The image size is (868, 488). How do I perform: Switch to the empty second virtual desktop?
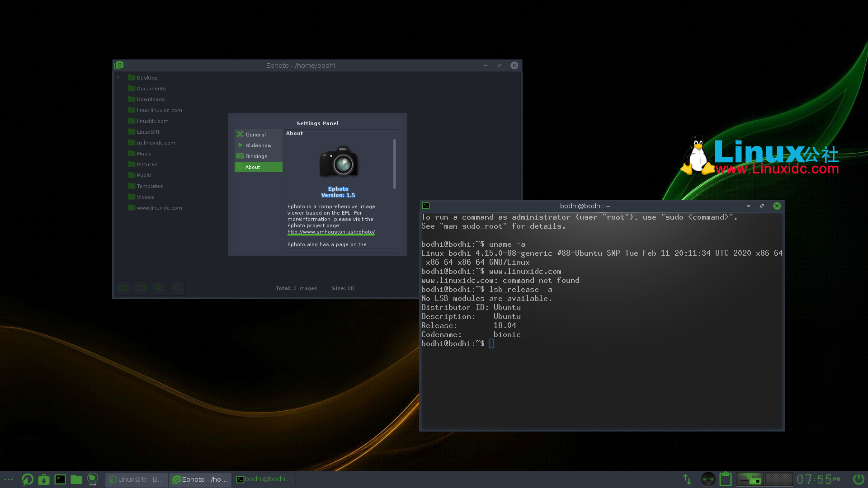coord(779,479)
